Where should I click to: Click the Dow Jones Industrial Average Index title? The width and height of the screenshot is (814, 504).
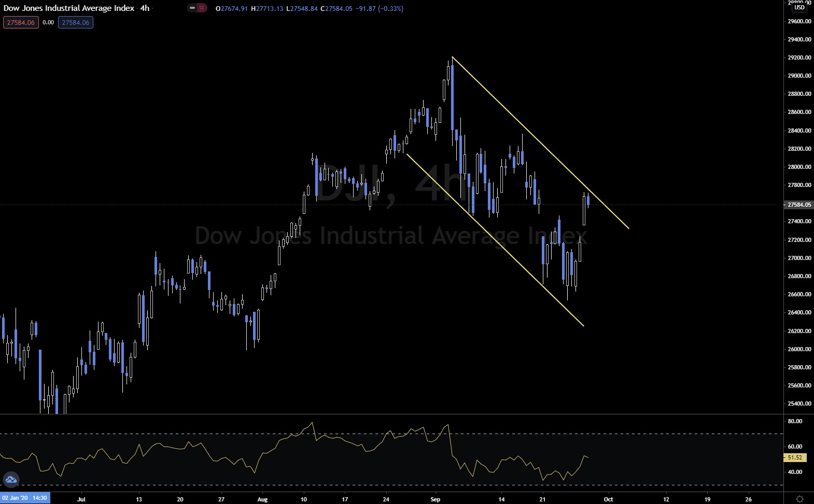69,8
